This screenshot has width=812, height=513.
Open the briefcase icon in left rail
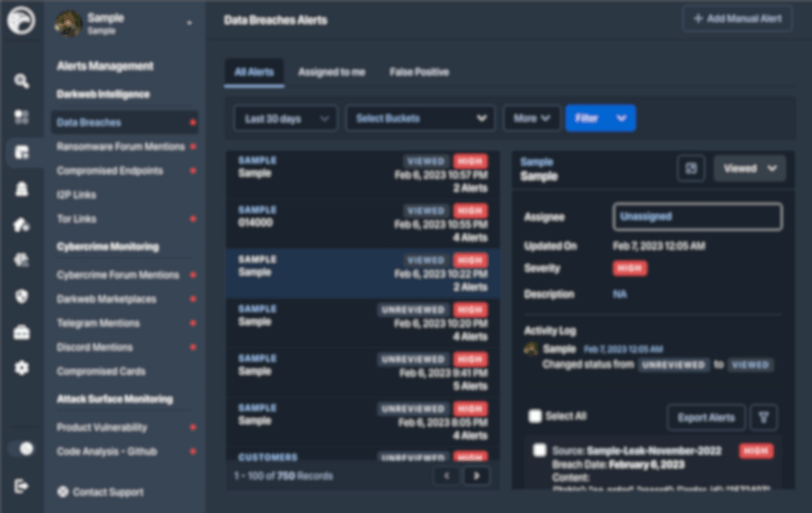pyautogui.click(x=21, y=332)
